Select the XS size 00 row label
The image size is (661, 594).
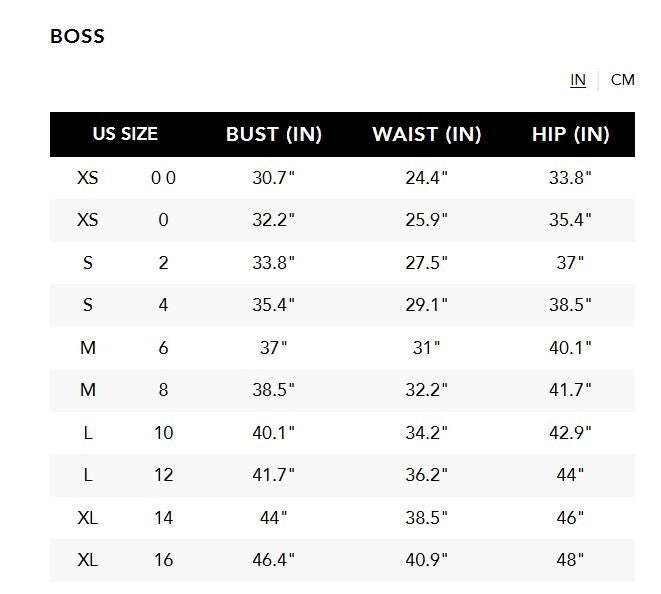[88, 178]
